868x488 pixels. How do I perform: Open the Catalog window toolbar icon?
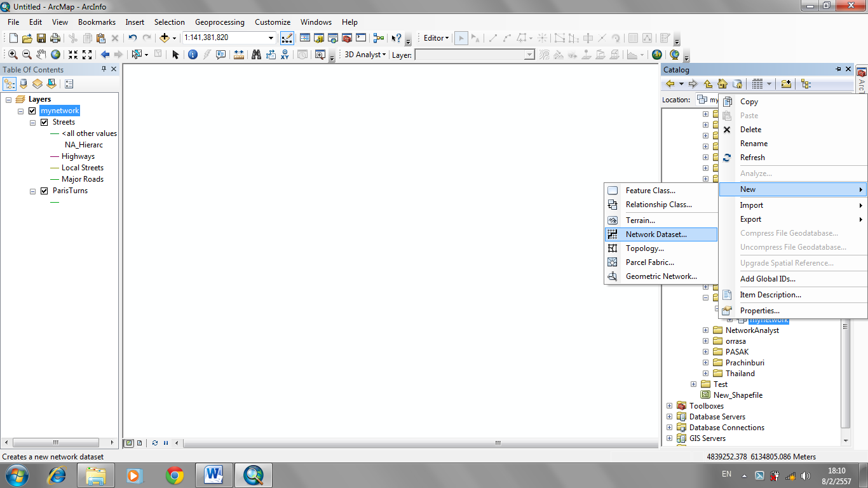click(319, 38)
